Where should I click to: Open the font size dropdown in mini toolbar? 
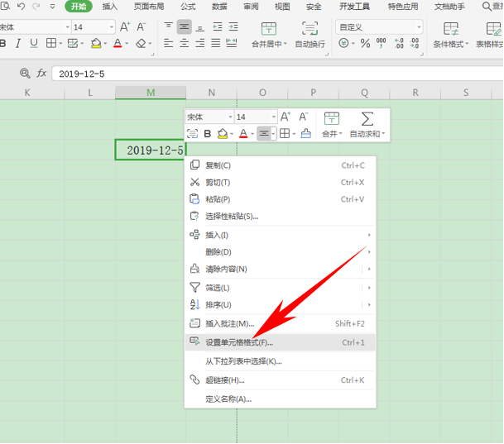(272, 117)
